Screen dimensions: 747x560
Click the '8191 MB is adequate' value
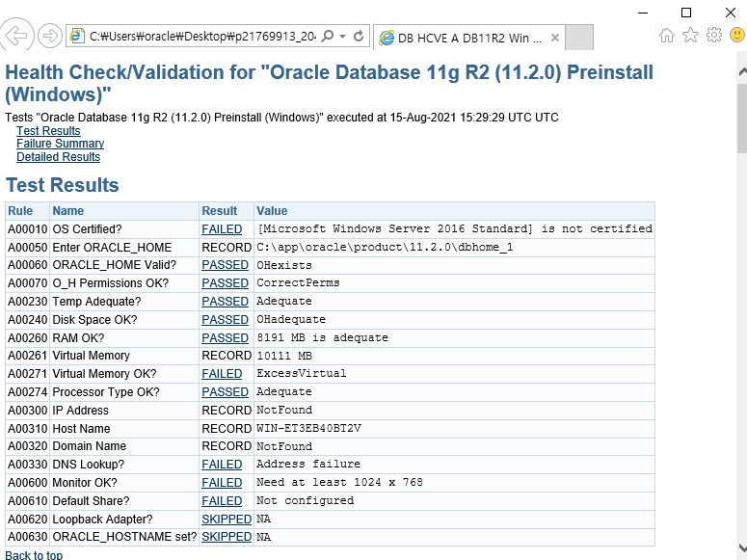pyautogui.click(x=322, y=337)
